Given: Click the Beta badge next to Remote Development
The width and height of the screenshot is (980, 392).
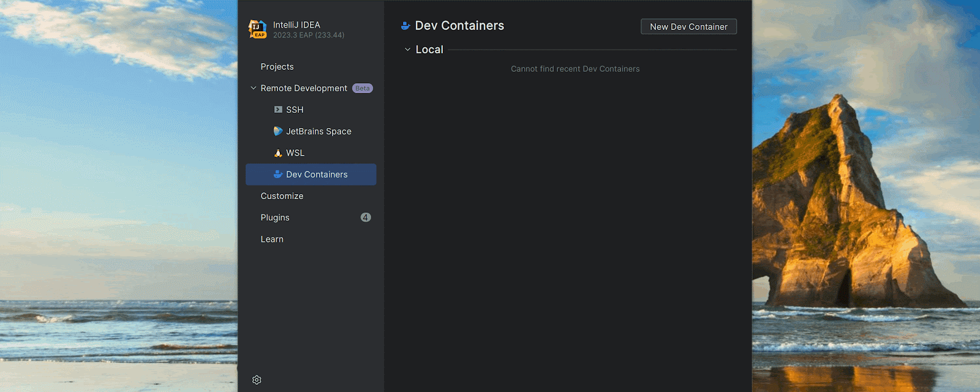Looking at the screenshot, I should (363, 88).
